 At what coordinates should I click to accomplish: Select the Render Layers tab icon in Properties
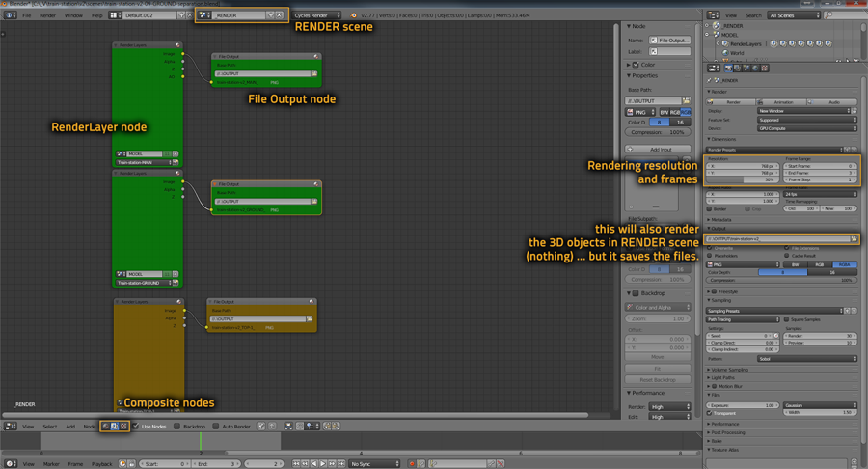click(x=737, y=69)
